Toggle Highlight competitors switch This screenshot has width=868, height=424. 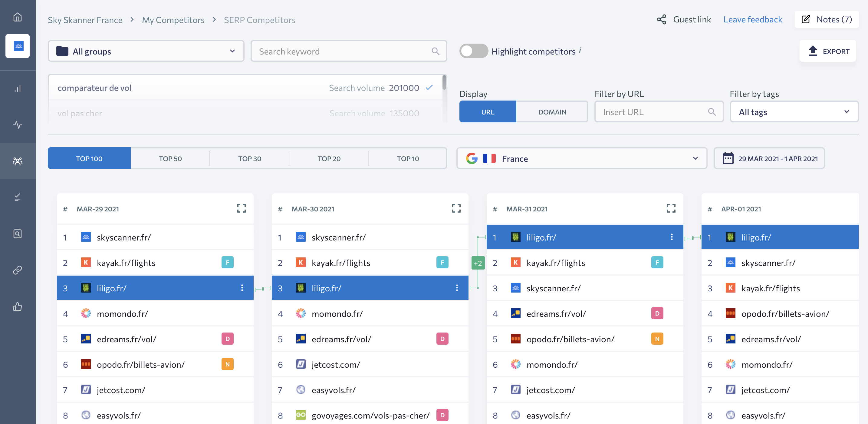[x=473, y=51]
